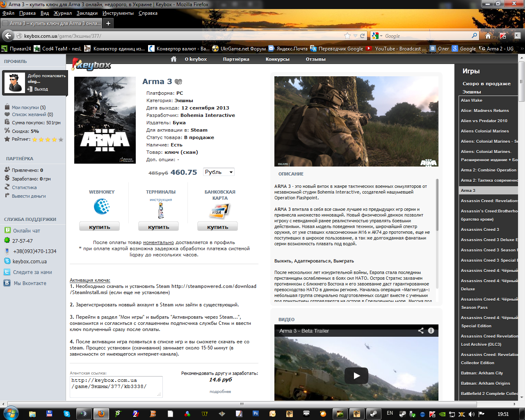This screenshot has width=525, height=420.
Task: Play the Arma 3 Beta Trailer video
Action: [x=356, y=375]
